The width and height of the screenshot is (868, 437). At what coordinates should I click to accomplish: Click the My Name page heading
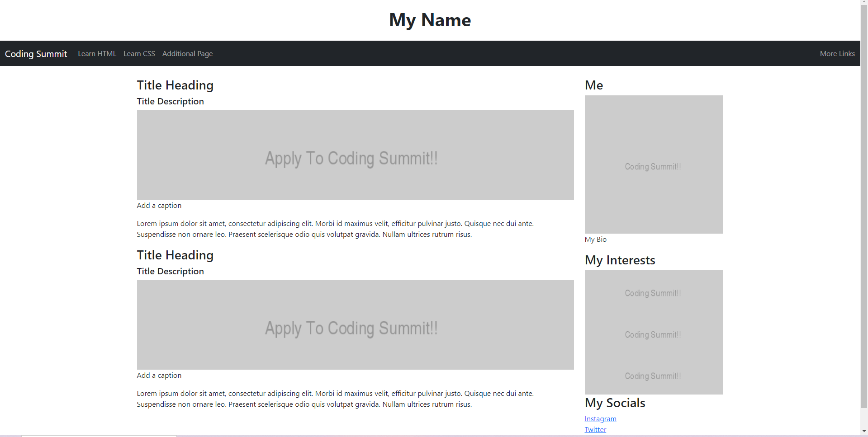pyautogui.click(x=430, y=20)
